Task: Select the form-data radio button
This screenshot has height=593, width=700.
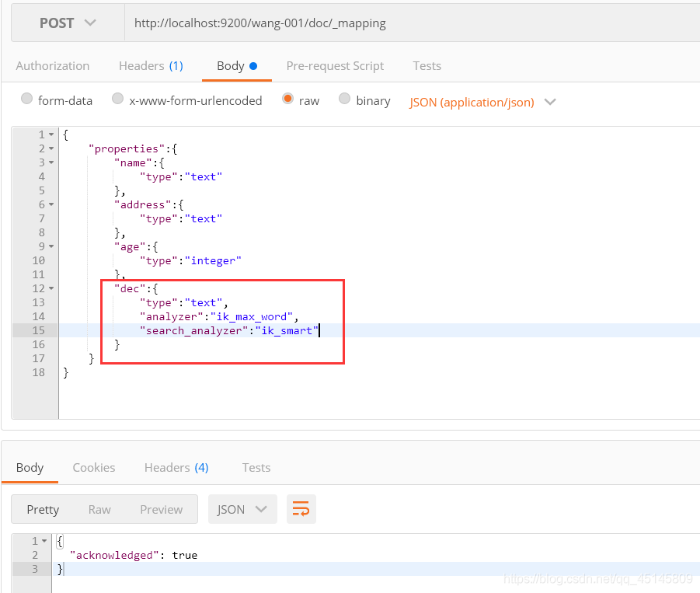Action: (x=27, y=99)
